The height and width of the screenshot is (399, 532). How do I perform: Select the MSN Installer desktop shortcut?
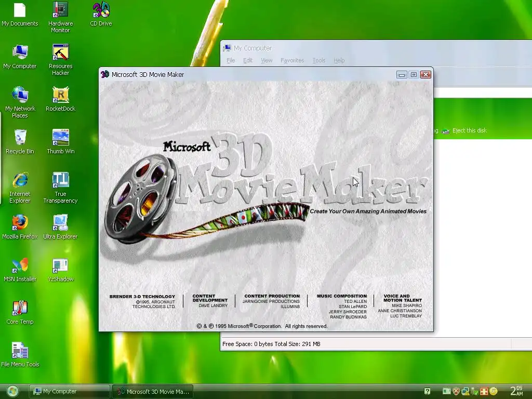[x=20, y=270]
